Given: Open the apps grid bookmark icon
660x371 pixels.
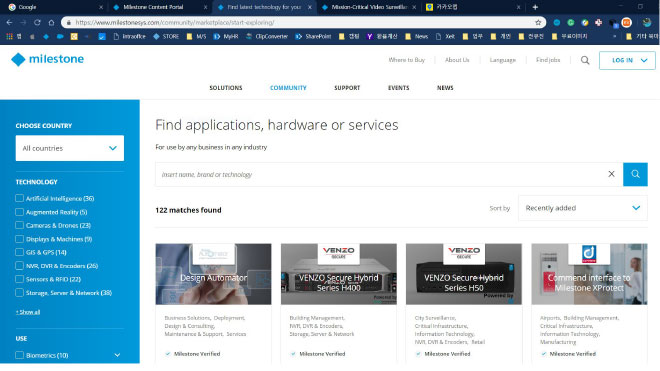Looking at the screenshot, I should click(x=9, y=37).
